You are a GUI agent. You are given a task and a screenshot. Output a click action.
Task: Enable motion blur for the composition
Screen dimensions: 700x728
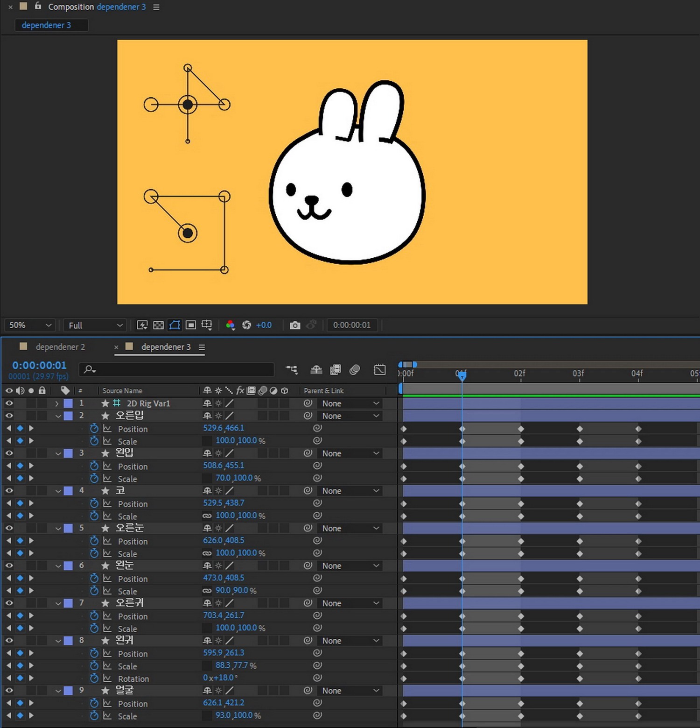click(354, 370)
